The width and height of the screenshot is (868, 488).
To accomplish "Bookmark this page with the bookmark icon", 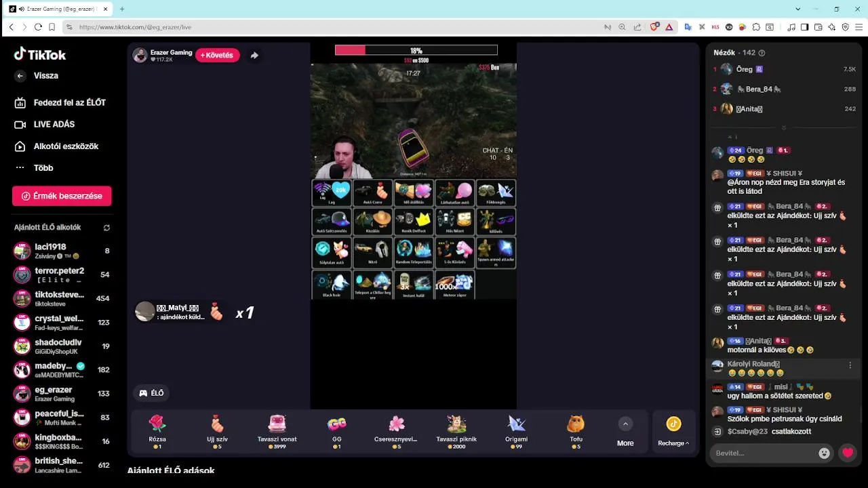I will (52, 27).
